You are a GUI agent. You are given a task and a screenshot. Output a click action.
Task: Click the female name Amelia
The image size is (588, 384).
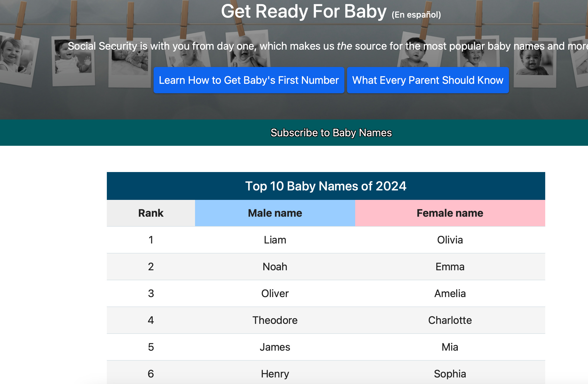[x=450, y=293]
